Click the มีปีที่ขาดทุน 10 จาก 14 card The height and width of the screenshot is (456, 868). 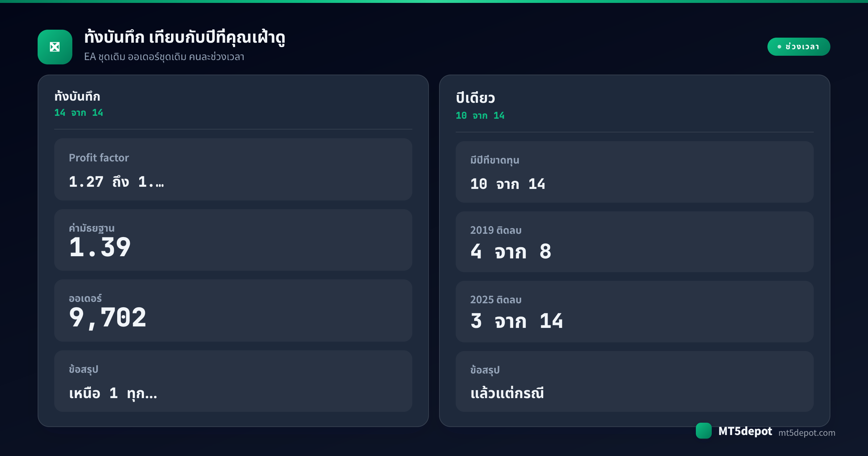coord(635,172)
